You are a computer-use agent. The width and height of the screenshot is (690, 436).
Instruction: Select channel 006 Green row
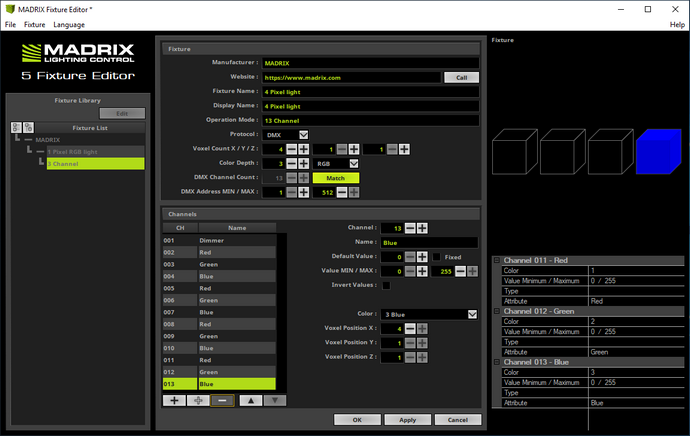tap(219, 300)
